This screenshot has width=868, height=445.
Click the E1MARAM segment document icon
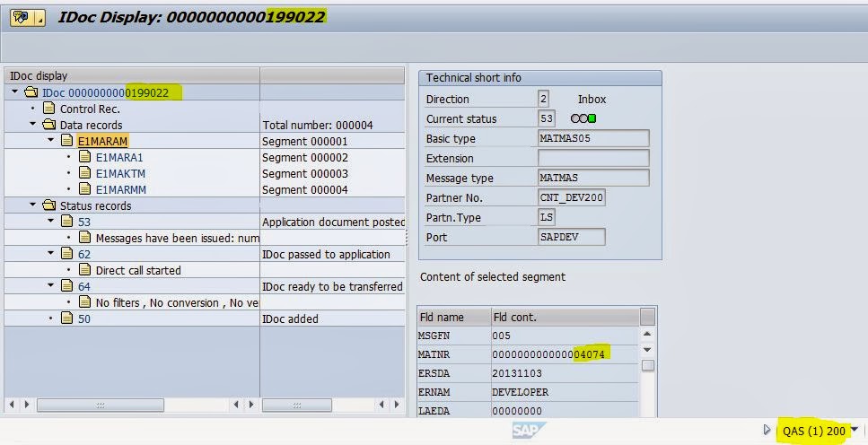67,141
